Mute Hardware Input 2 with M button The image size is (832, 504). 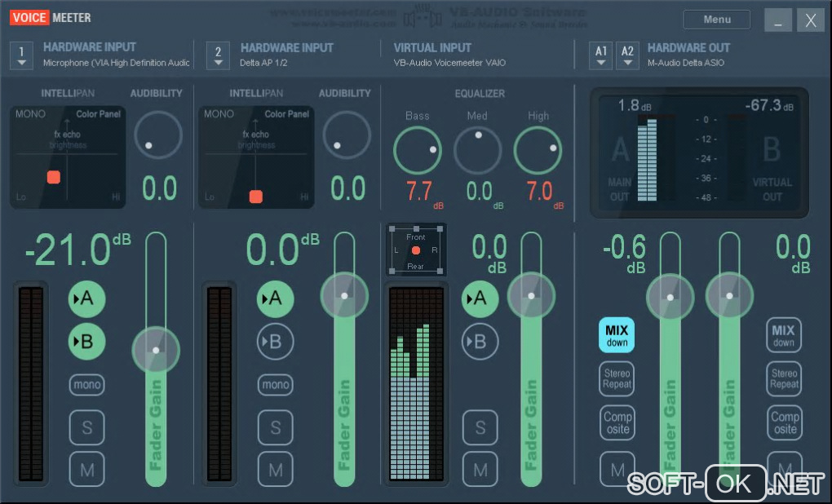(x=276, y=469)
